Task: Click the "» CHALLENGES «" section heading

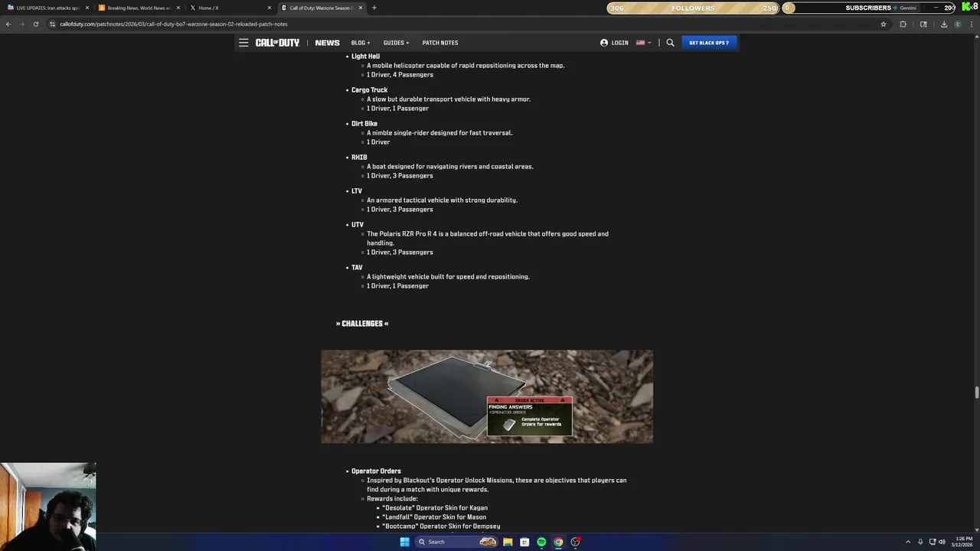Action: point(362,324)
